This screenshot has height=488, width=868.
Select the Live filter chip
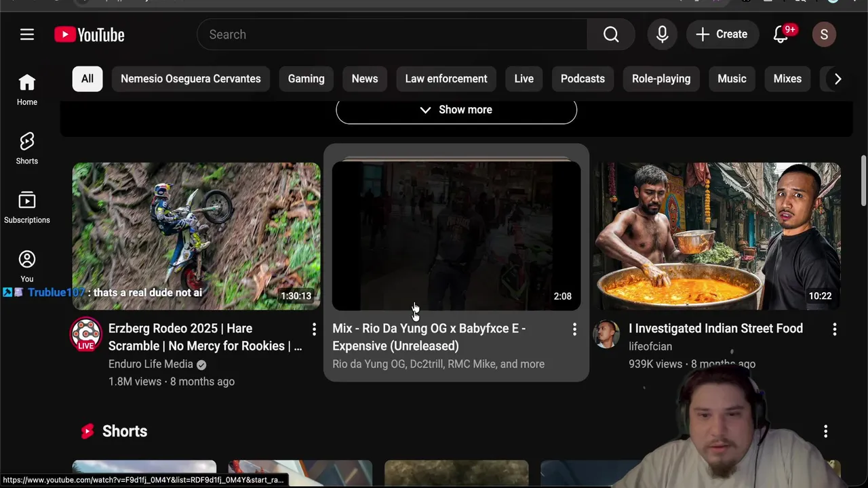pyautogui.click(x=524, y=79)
